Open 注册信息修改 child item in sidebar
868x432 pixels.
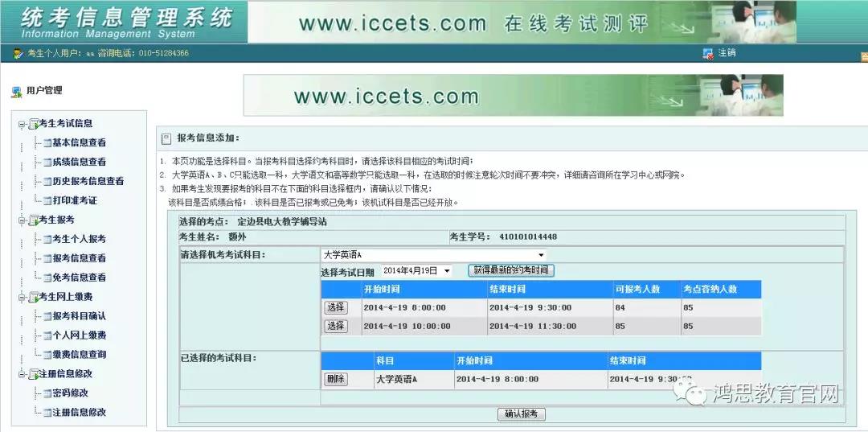(x=79, y=413)
